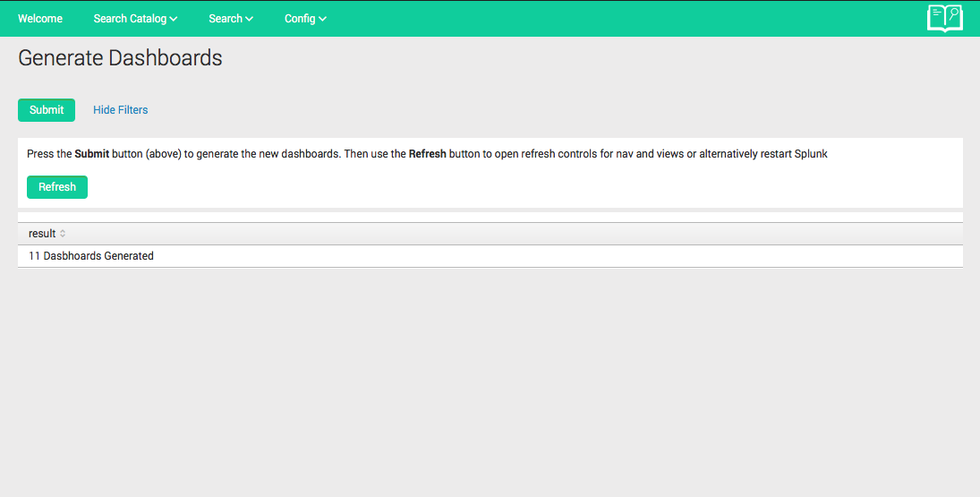Click the Generate Dashboards page title
This screenshot has width=980, height=497.
click(120, 57)
